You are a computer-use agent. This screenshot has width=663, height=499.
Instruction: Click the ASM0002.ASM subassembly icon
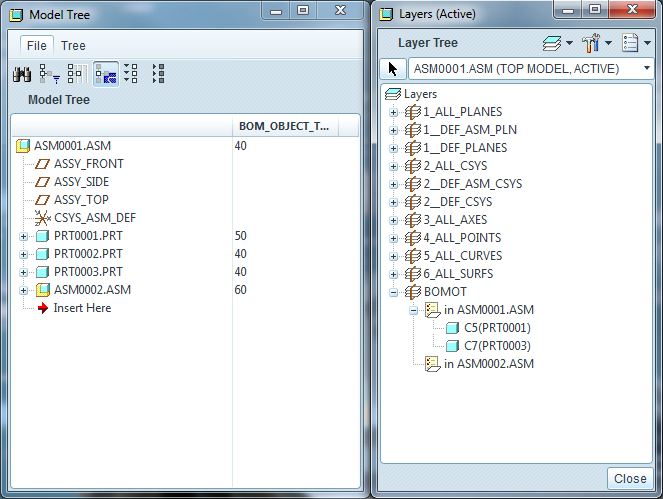[x=42, y=290]
